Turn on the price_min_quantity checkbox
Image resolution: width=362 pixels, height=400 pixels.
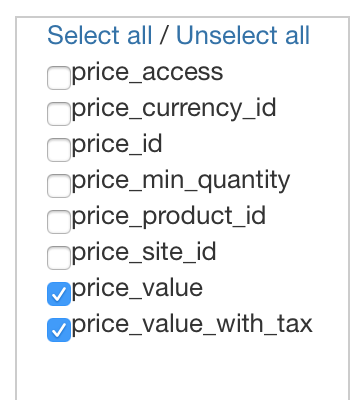coord(59,186)
